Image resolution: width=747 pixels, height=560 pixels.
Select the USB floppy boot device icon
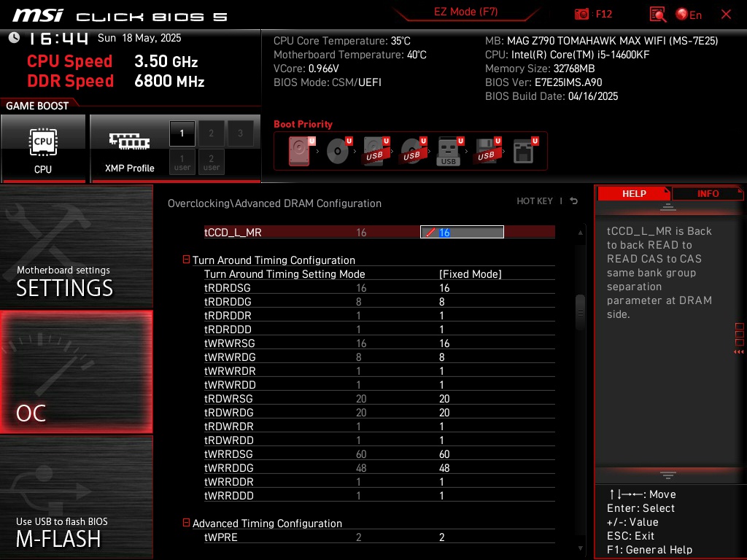[x=487, y=151]
